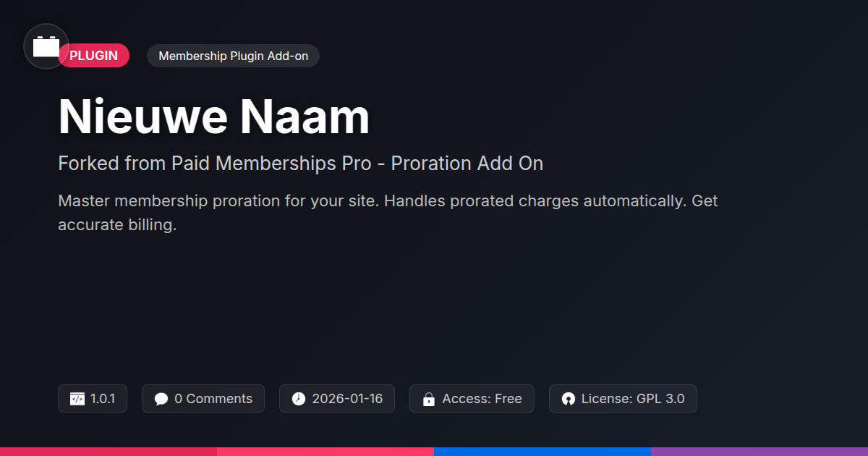The width and height of the screenshot is (868, 456).
Task: Click the pink segment of the bottom color bar
Action: click(325, 451)
